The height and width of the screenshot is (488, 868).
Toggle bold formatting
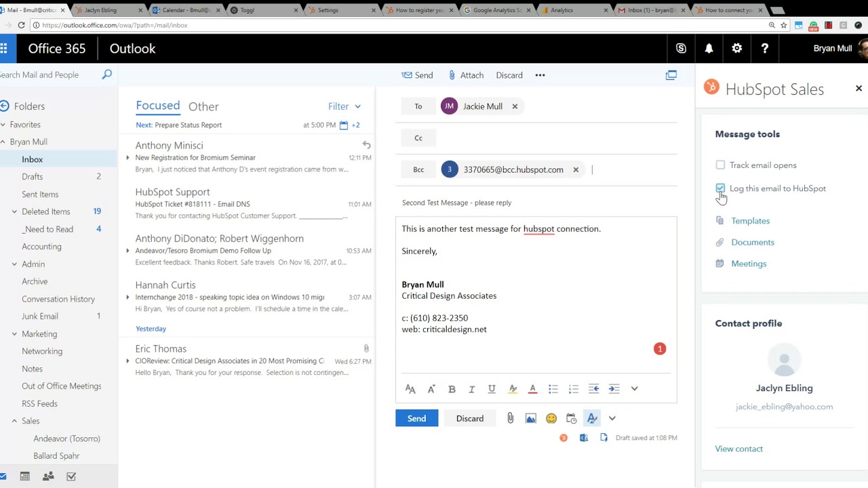pyautogui.click(x=452, y=389)
